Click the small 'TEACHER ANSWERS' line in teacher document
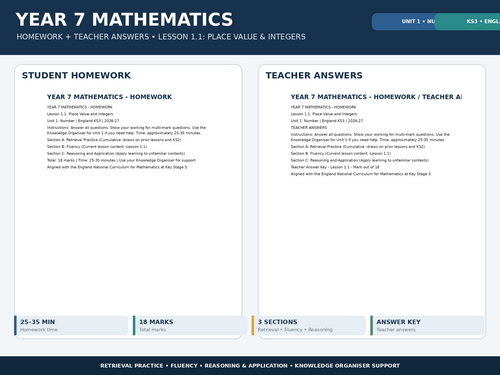The image size is (500, 375). [309, 128]
